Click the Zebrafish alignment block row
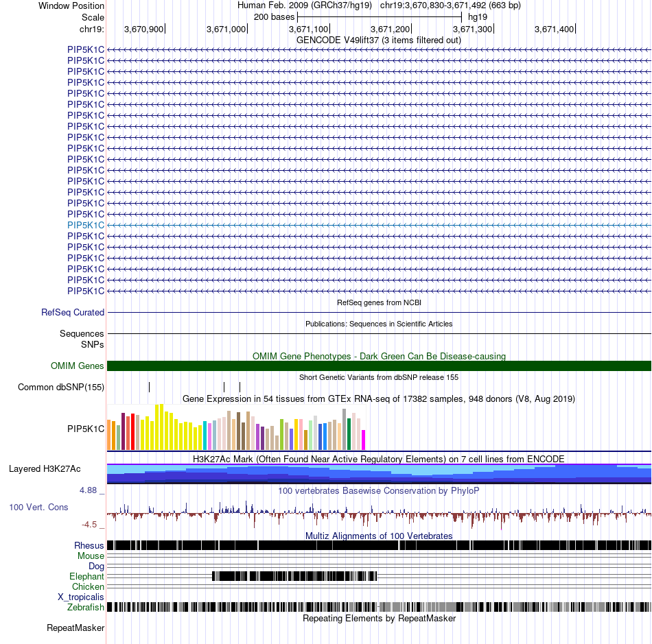Image resolution: width=652 pixels, height=644 pixels. pyautogui.click(x=380, y=607)
